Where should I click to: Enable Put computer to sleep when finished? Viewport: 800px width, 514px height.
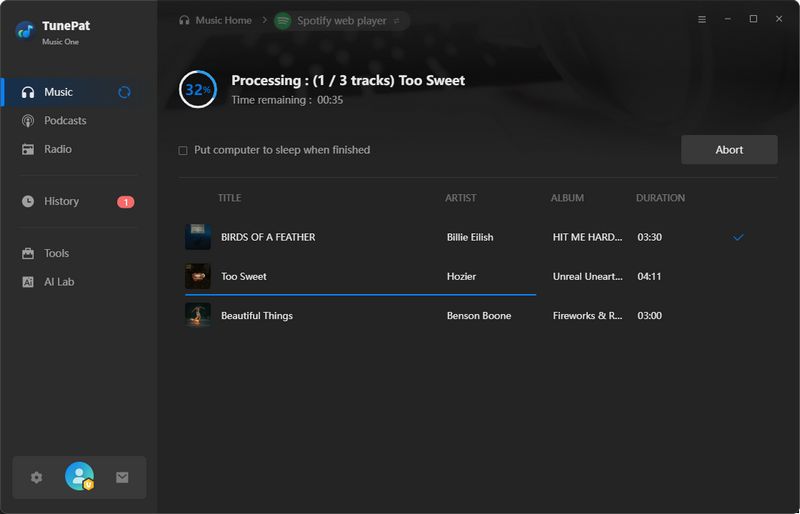183,151
